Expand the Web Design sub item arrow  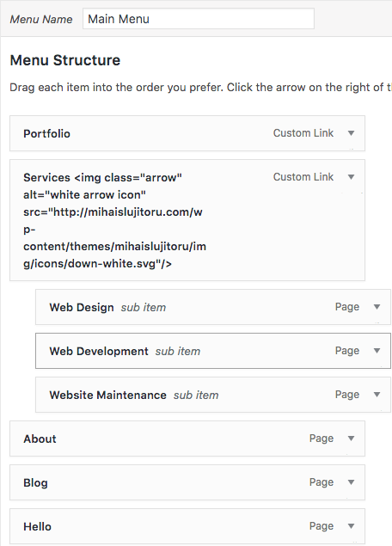(x=377, y=307)
